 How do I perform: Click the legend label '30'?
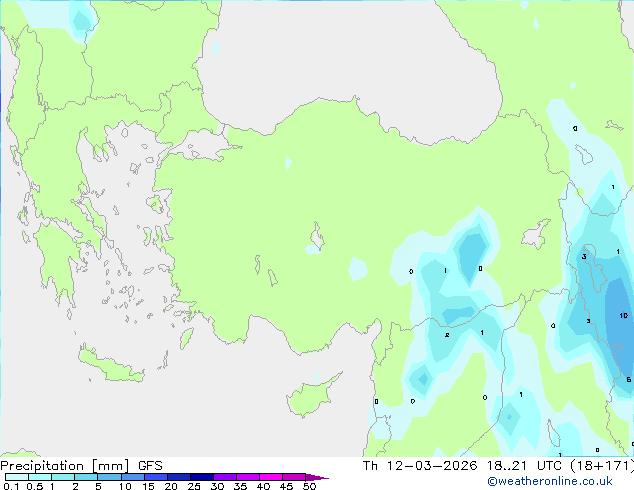[217, 486]
